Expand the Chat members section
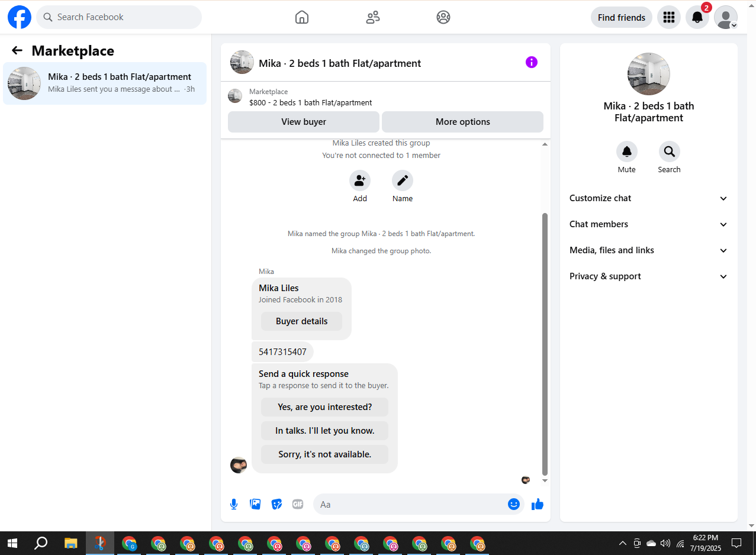 point(649,224)
